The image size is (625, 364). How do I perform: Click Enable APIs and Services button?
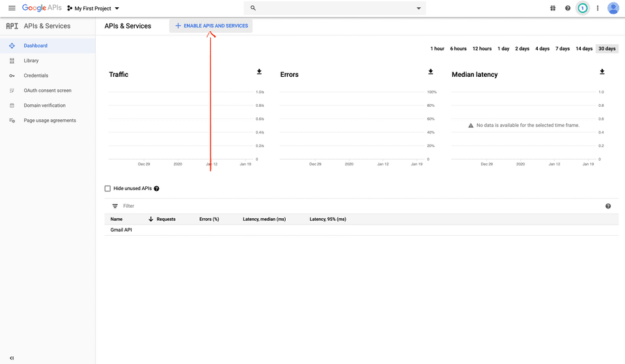click(x=211, y=26)
